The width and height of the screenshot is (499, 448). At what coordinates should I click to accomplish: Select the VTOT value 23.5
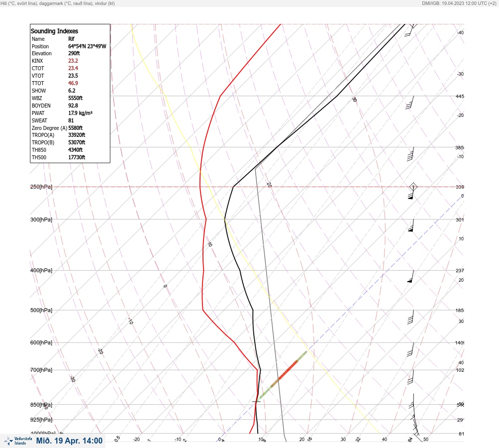pos(73,76)
